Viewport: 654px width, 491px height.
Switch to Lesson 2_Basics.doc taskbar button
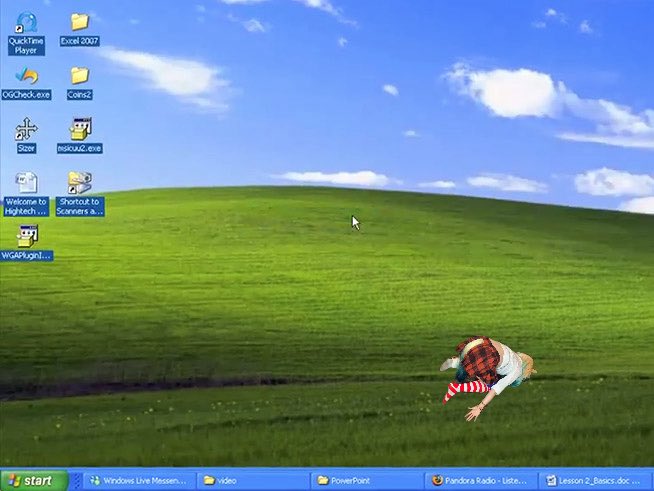coord(594,481)
